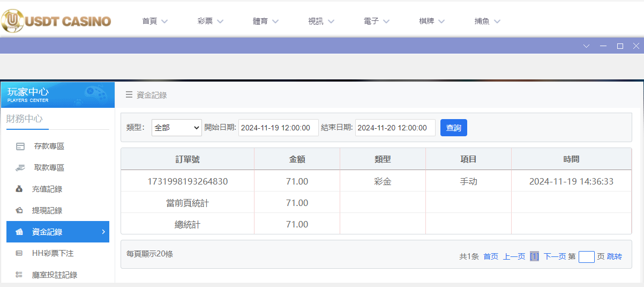644x287 pixels.
Task: Click the USDT Casino logo icon
Action: click(x=12, y=21)
